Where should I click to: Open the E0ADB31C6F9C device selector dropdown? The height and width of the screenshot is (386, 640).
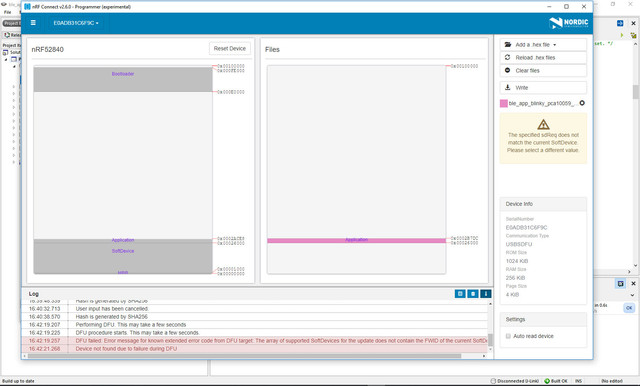click(x=76, y=23)
